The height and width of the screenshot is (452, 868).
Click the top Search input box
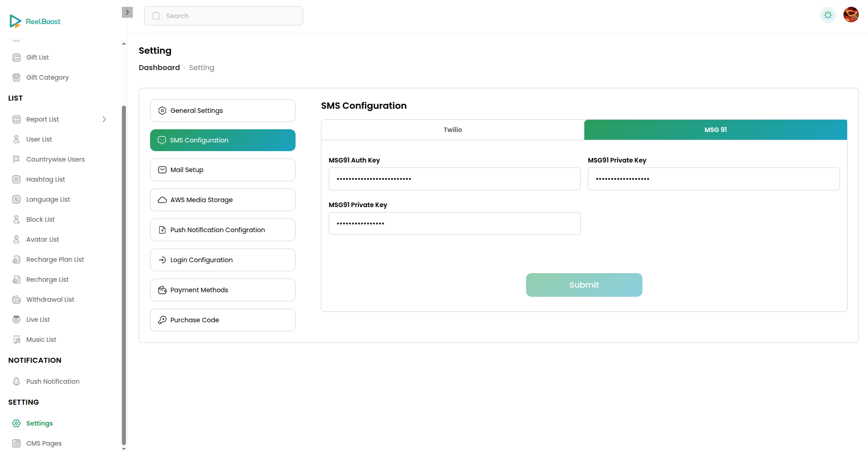click(x=224, y=16)
